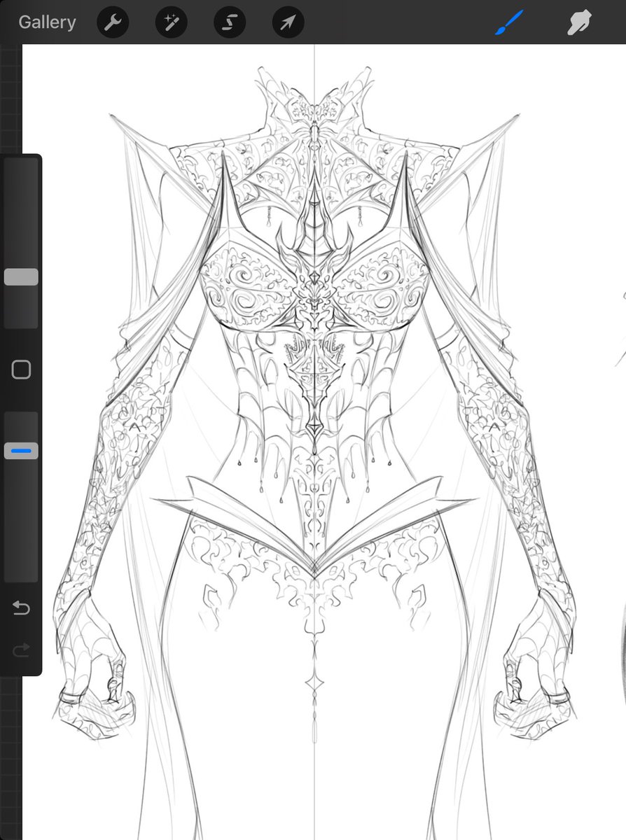Tap the square modify button on sidebar

[21, 370]
